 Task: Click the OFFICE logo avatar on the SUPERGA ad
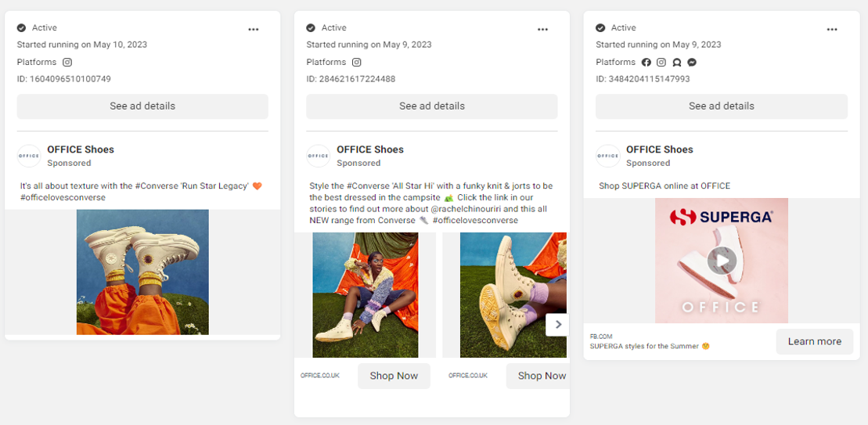point(608,156)
